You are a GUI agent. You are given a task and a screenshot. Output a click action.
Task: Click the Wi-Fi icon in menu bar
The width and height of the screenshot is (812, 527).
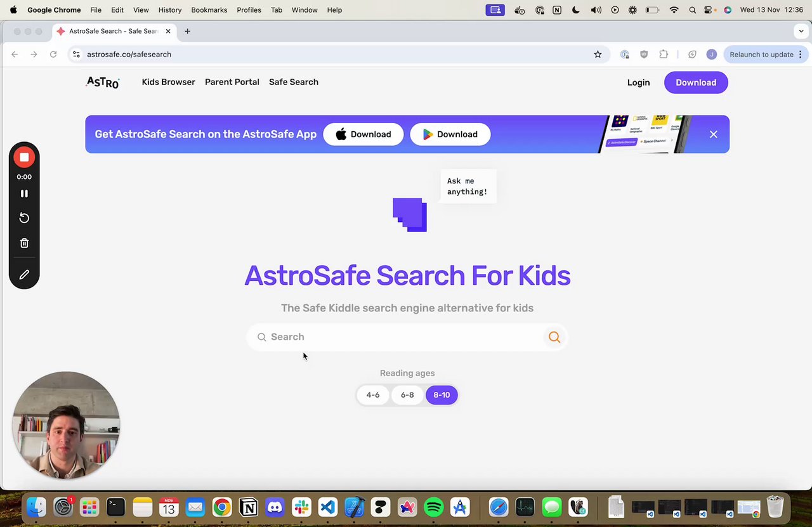tap(674, 10)
